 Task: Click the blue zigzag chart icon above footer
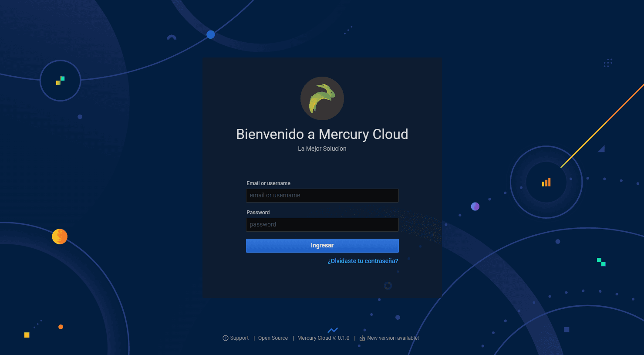pyautogui.click(x=333, y=330)
